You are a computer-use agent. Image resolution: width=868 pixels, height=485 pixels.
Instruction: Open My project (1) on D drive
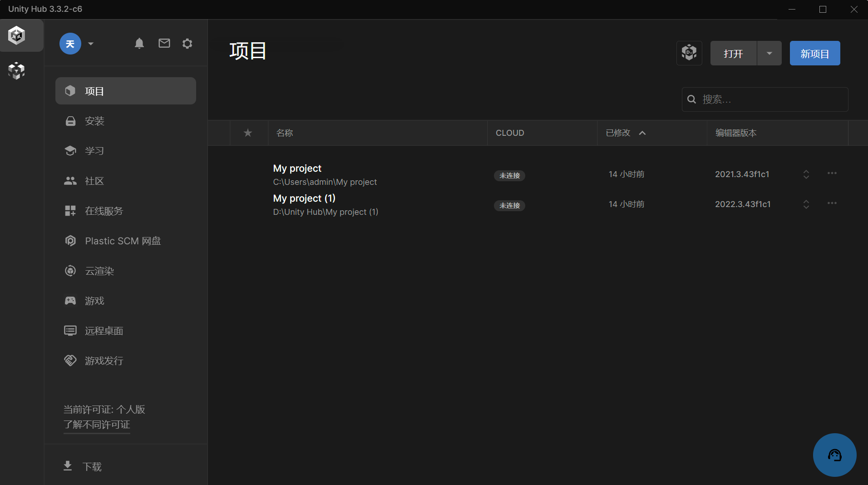click(x=304, y=198)
